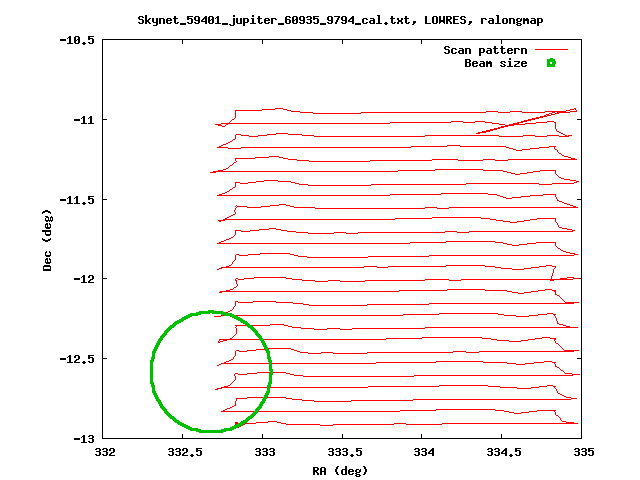Screen dimensions: 640x480
Task: Click the -13 Dec tick label
Action: point(84,439)
